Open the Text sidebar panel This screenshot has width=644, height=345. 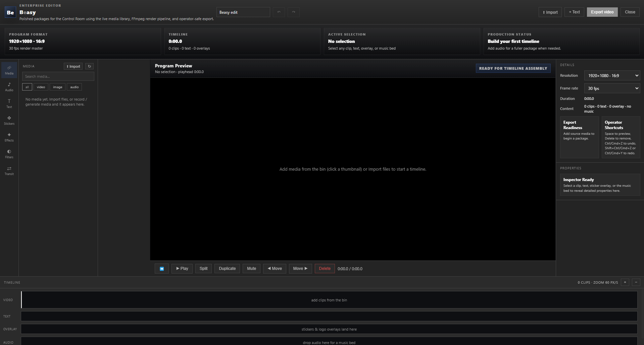(x=9, y=104)
